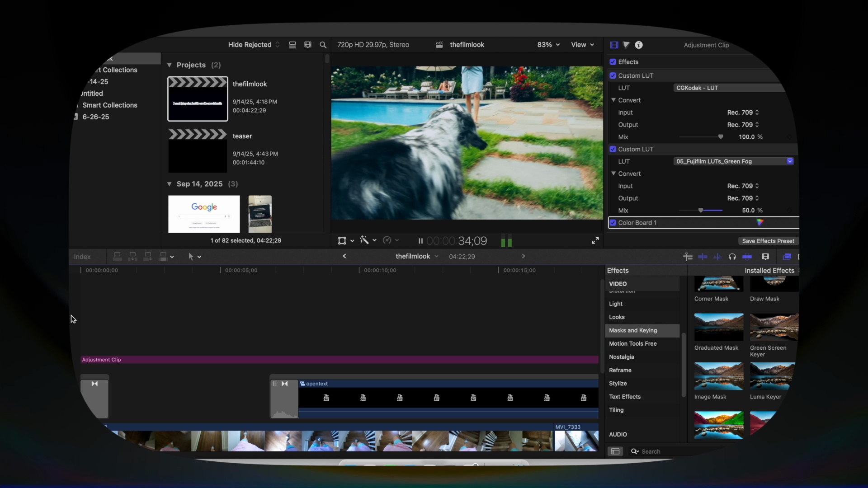Open the overwrite edit options icon

[x=166, y=257]
